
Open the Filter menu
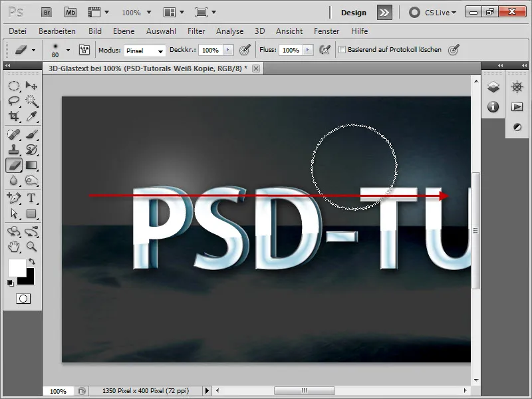point(196,31)
